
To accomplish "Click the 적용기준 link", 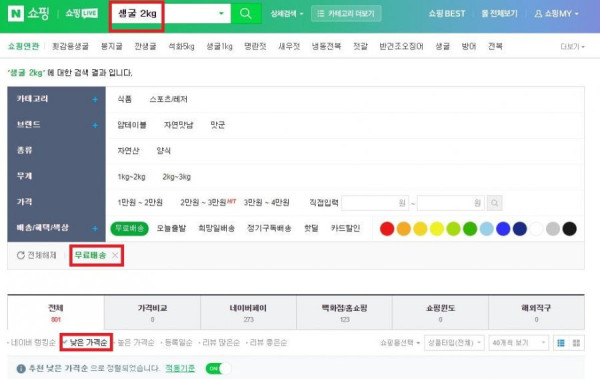I will (x=180, y=368).
